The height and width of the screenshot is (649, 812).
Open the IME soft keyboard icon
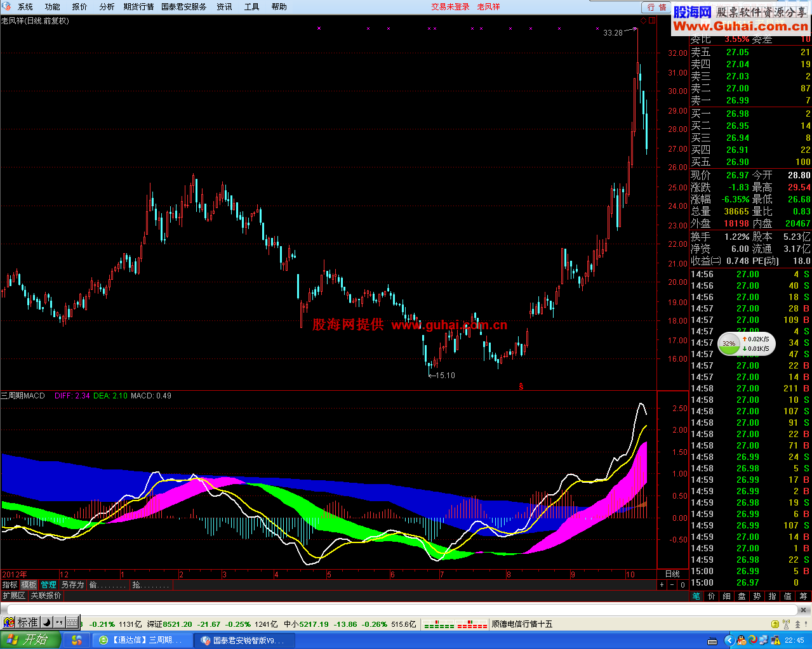(x=72, y=622)
